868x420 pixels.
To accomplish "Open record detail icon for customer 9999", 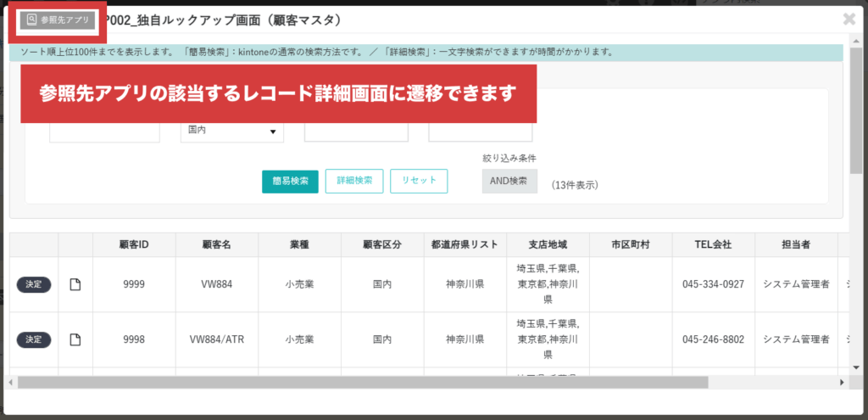I will point(75,284).
